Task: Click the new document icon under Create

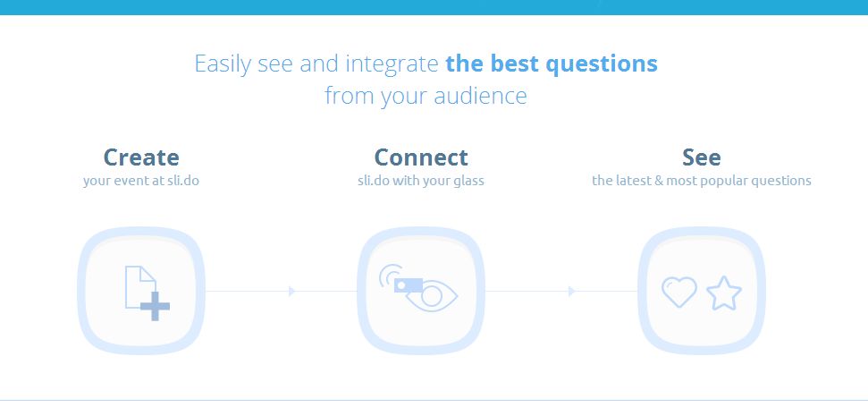Action: [x=139, y=284]
